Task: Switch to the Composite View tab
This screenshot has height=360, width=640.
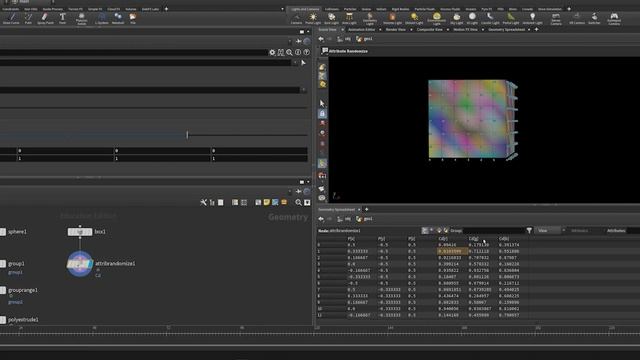Action: pyautogui.click(x=429, y=30)
